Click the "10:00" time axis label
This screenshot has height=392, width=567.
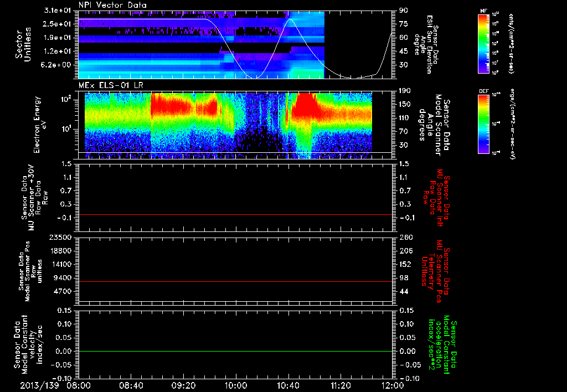coord(236,385)
